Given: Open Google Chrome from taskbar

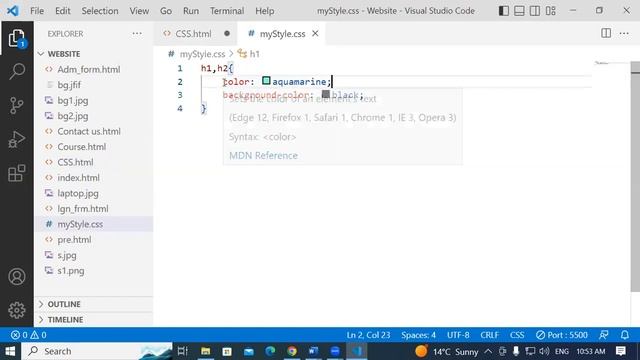Looking at the screenshot, I should pyautogui.click(x=292, y=351).
